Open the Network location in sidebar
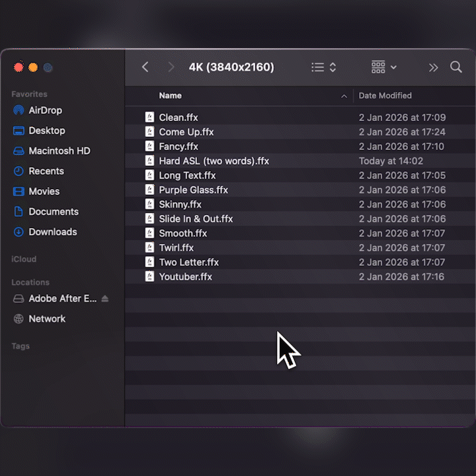 (47, 319)
